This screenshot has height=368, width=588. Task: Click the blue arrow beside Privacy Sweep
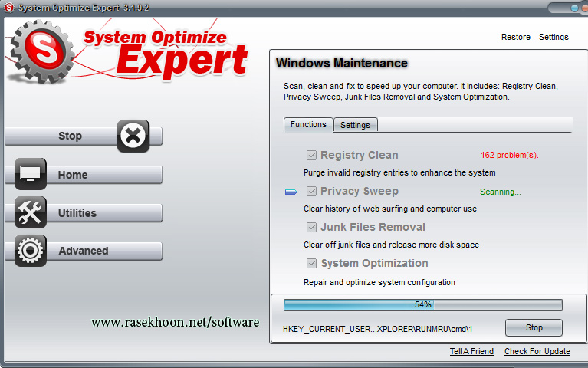(291, 192)
